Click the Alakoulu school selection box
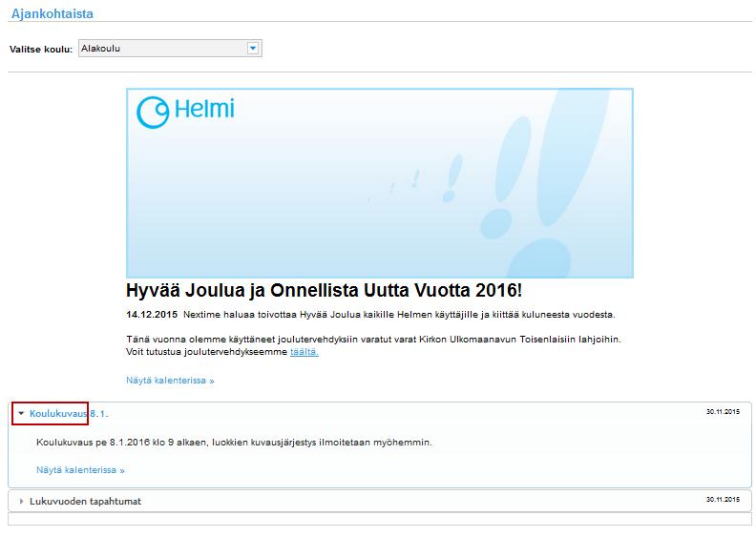Image resolution: width=756 pixels, height=537 pixels. tap(170, 48)
